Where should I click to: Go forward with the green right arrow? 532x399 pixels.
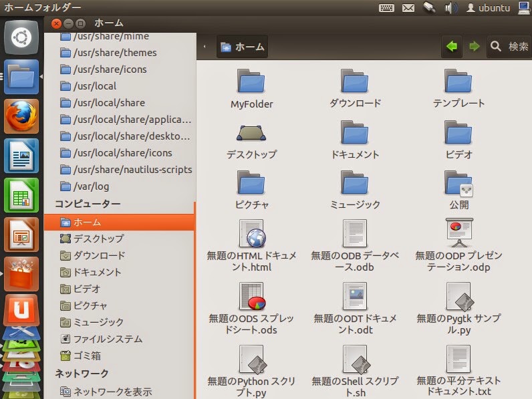pyautogui.click(x=474, y=46)
